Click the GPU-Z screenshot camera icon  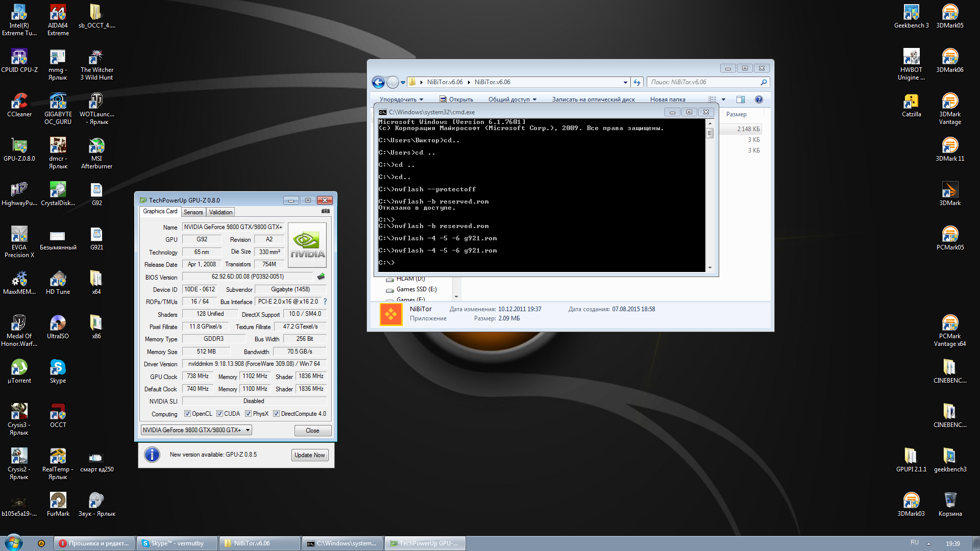(x=325, y=211)
